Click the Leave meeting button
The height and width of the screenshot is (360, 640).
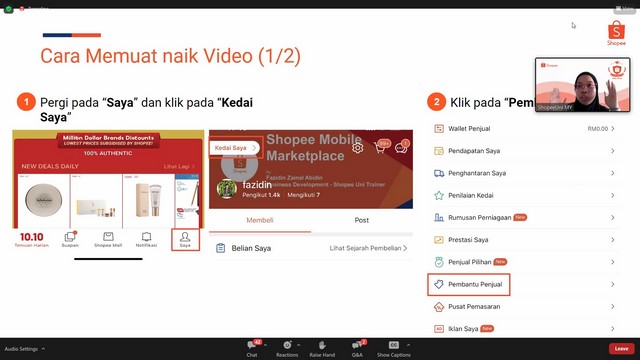click(621, 349)
